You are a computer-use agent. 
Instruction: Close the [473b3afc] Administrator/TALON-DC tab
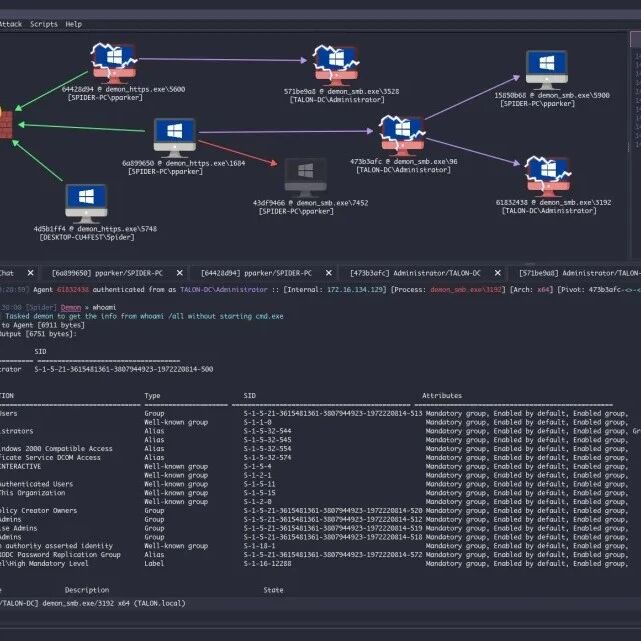point(498,273)
